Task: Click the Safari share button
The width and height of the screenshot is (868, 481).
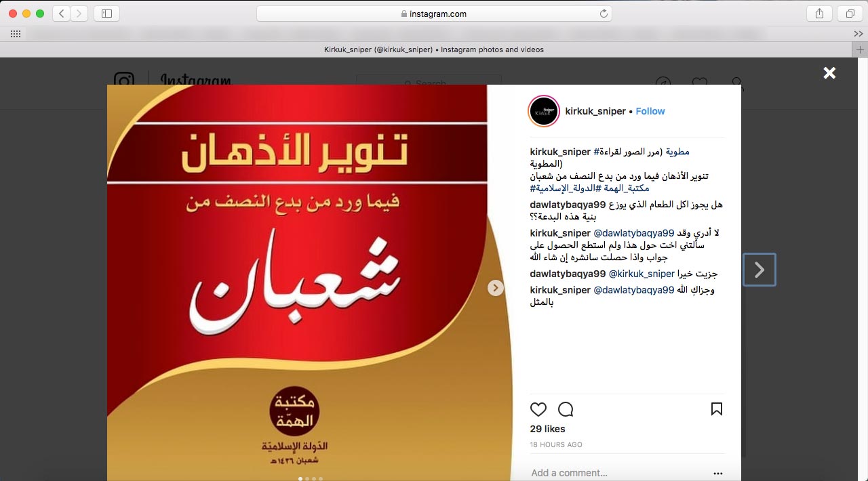Action: tap(820, 14)
